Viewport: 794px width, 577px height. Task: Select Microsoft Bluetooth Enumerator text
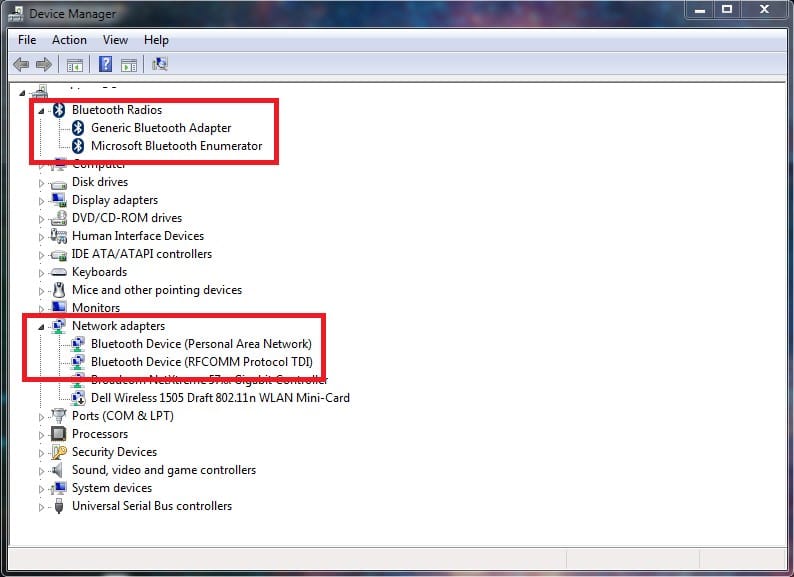point(177,146)
